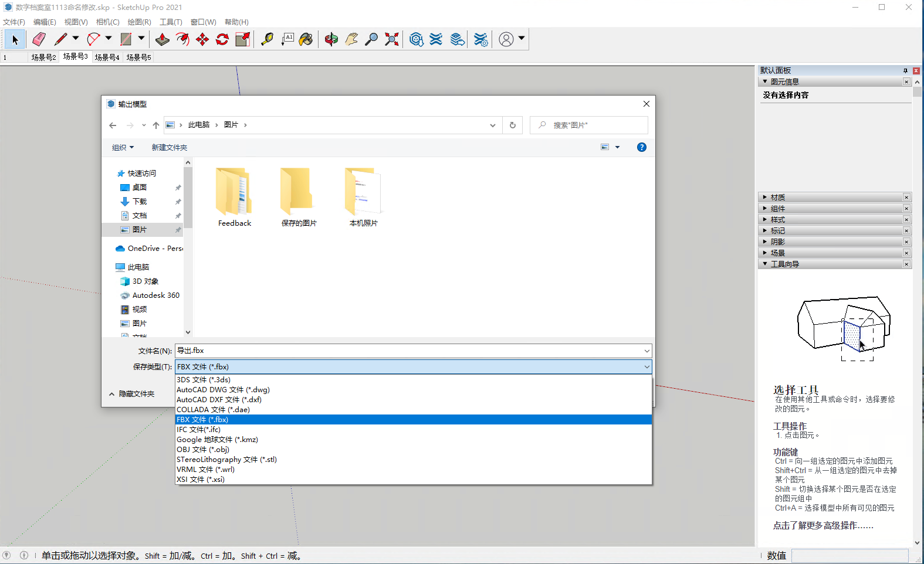Choose AutoCAD DWG 文件 (*.dwg) format
This screenshot has height=564, width=924.
pyautogui.click(x=414, y=390)
